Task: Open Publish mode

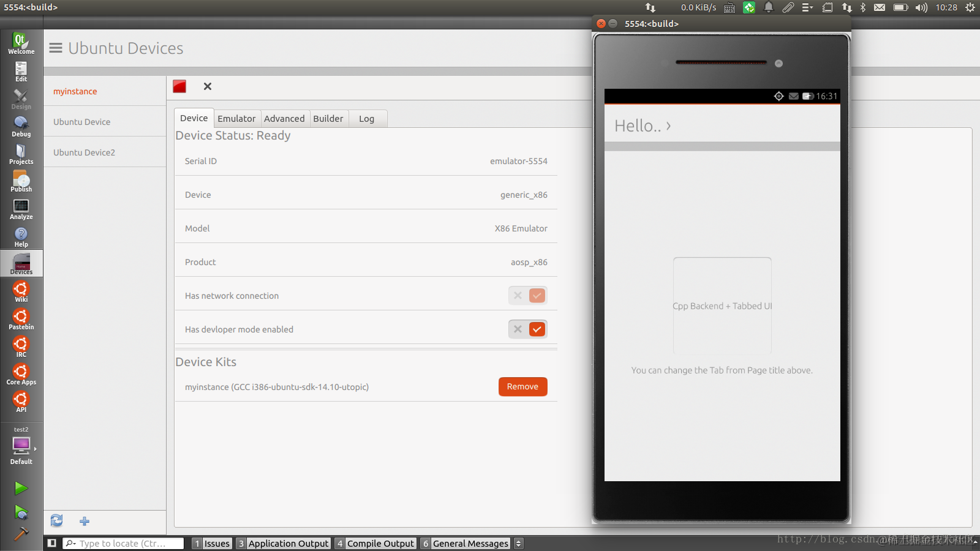Action: (21, 181)
